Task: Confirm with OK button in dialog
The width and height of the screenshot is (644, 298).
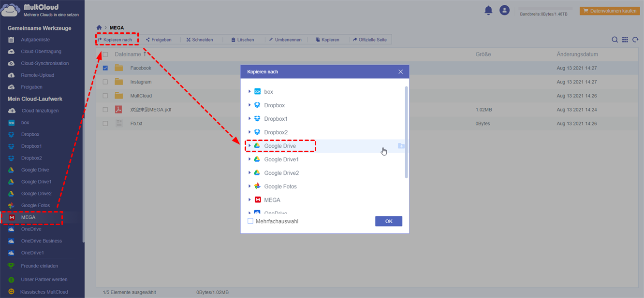Action: point(389,221)
